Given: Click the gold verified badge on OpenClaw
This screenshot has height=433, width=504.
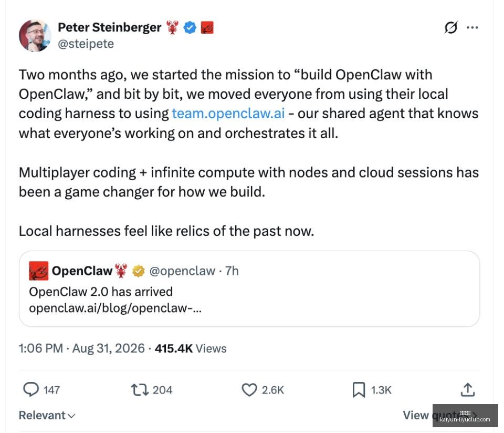Looking at the screenshot, I should tap(138, 271).
